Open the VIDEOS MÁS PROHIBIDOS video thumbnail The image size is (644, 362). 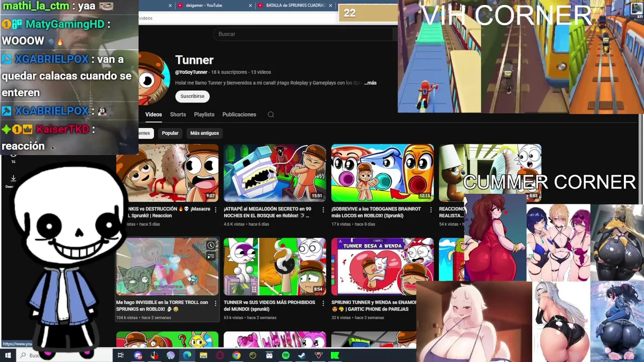(275, 266)
